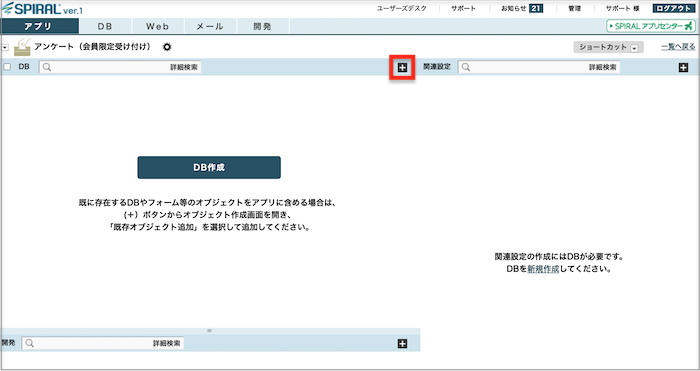The image size is (700, 371).
Task: Open the SPIRAL アプリセンター button
Action: pos(651,26)
